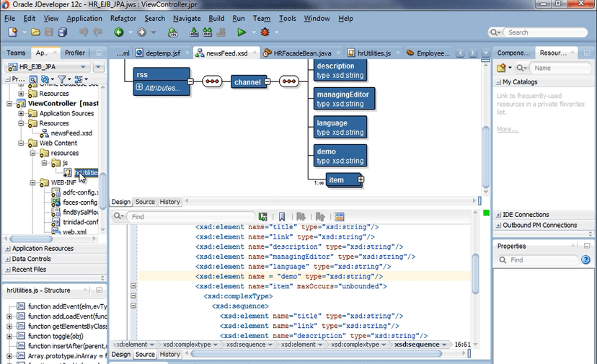Expand the Application Sources folder
The width and height of the screenshot is (597, 364).
point(21,113)
